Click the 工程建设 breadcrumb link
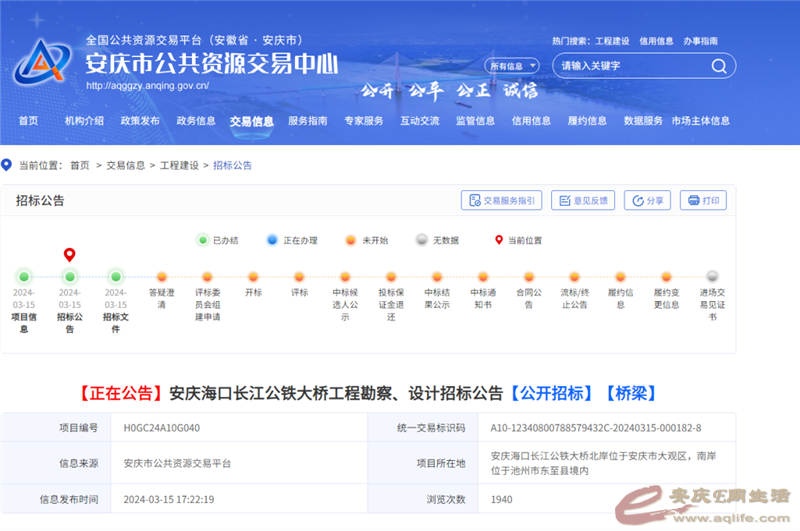This screenshot has width=800, height=531. (x=179, y=165)
